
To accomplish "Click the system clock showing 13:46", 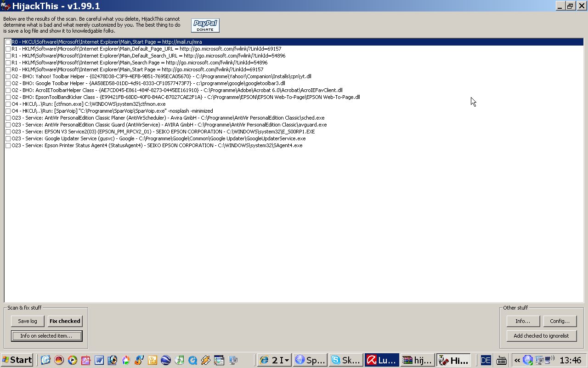I will 571,360.
